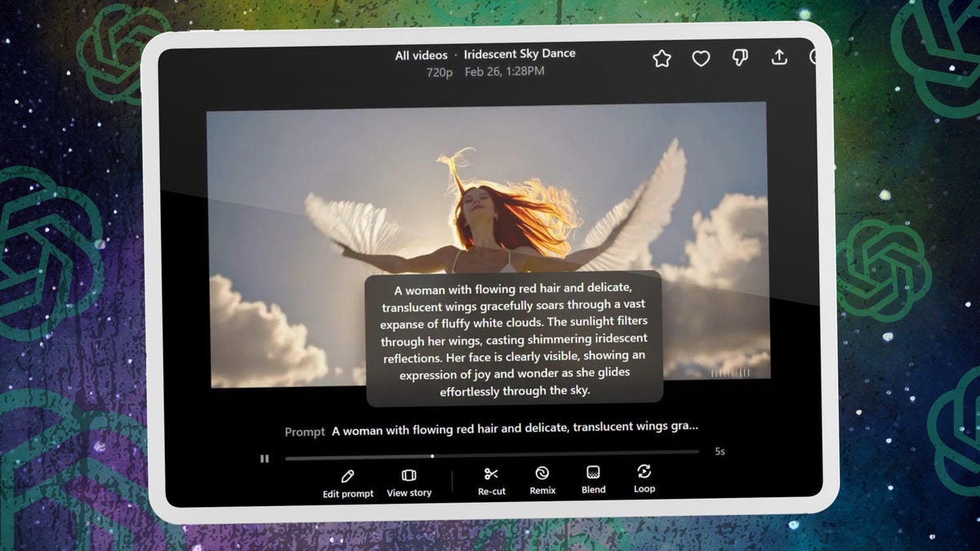
Task: Click the thumbs down icon
Action: pyautogui.click(x=740, y=58)
